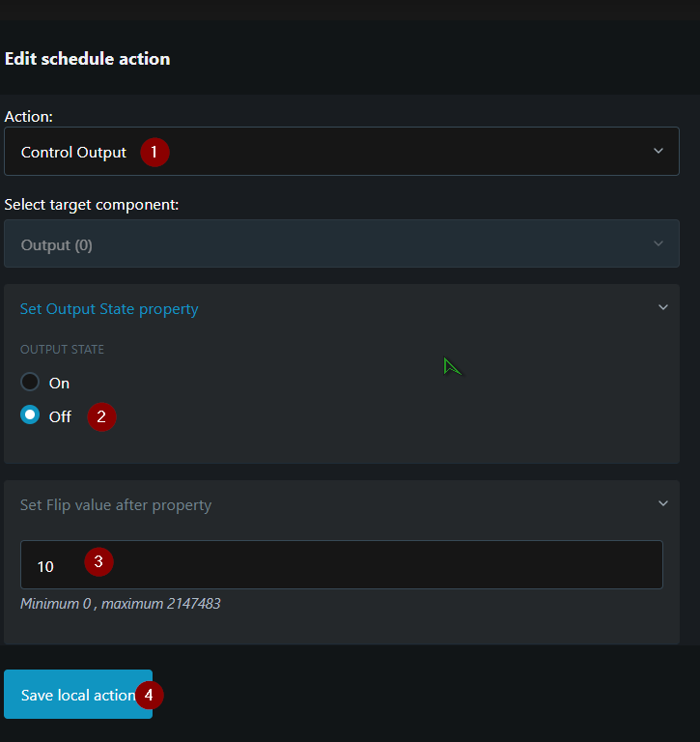The image size is (700, 742).
Task: Toggle the Set Output State property header
Action: tap(109, 309)
